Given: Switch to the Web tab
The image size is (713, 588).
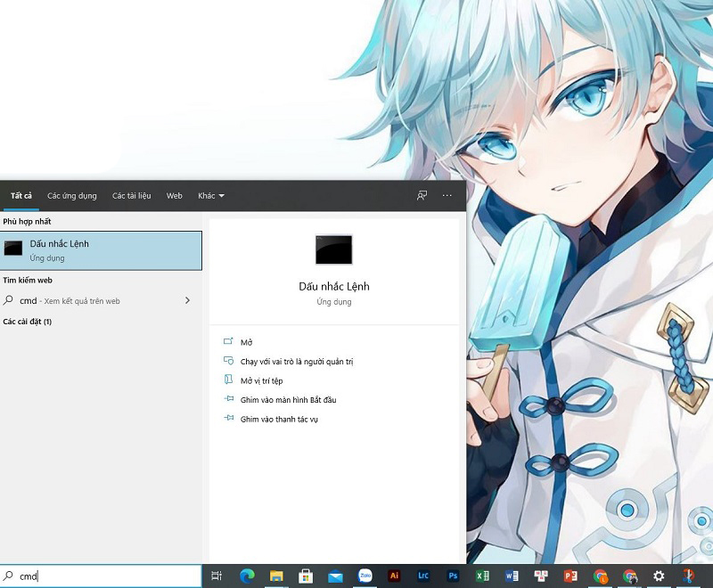Looking at the screenshot, I should pyautogui.click(x=174, y=196).
